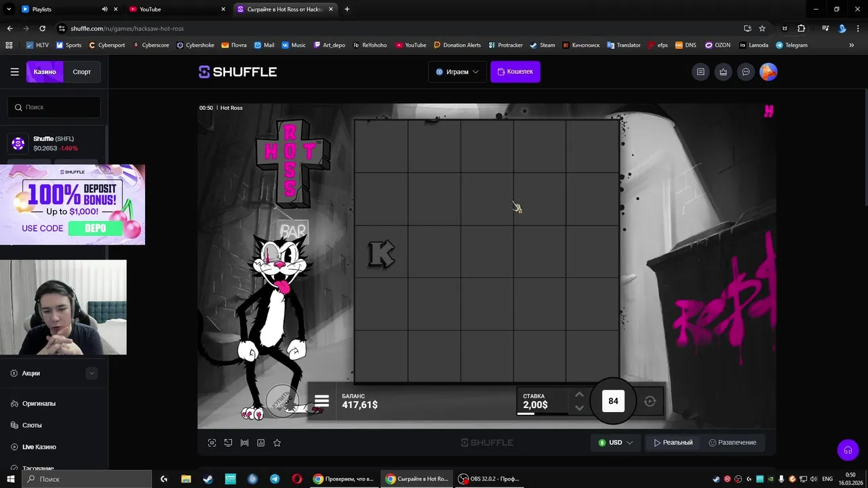Click the Shuffle (SHFL) token price

click(56, 143)
